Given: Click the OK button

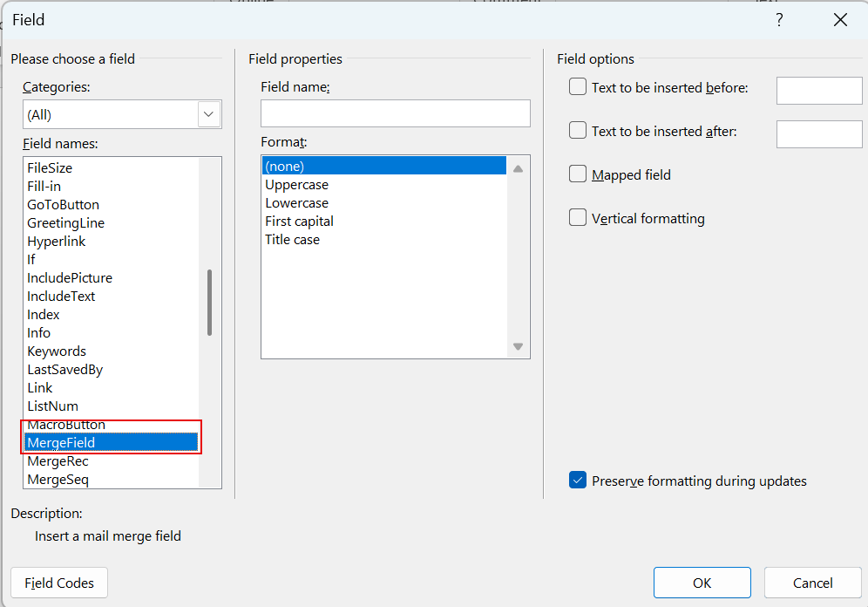Looking at the screenshot, I should 702,583.
